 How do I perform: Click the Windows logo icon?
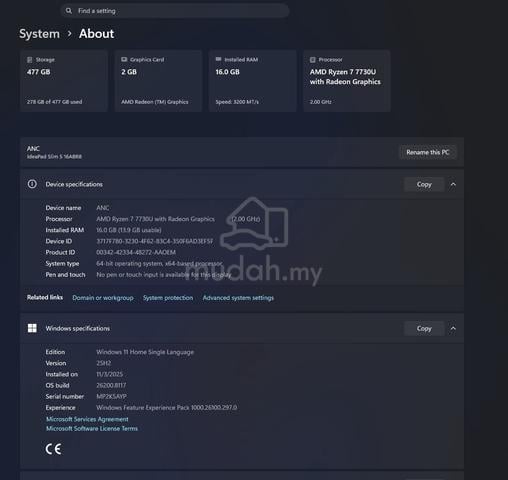[32, 328]
